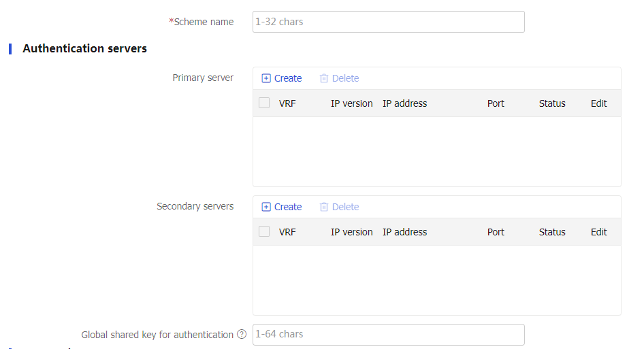The width and height of the screenshot is (644, 349).
Task: Click the Edit column header in Primary server table
Action: point(599,103)
